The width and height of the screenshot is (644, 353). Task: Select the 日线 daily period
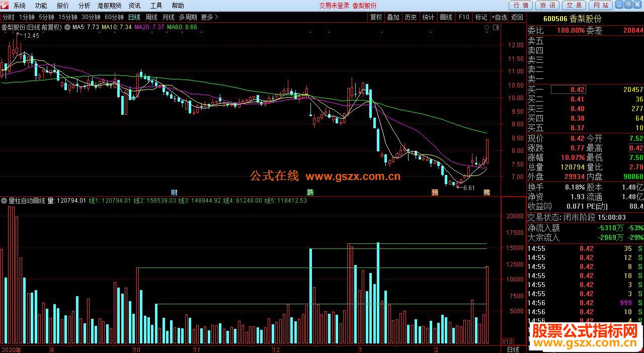click(x=134, y=17)
